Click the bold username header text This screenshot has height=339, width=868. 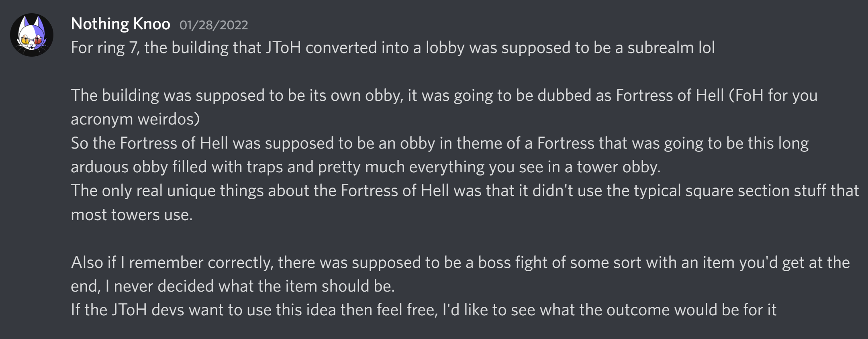click(x=120, y=23)
